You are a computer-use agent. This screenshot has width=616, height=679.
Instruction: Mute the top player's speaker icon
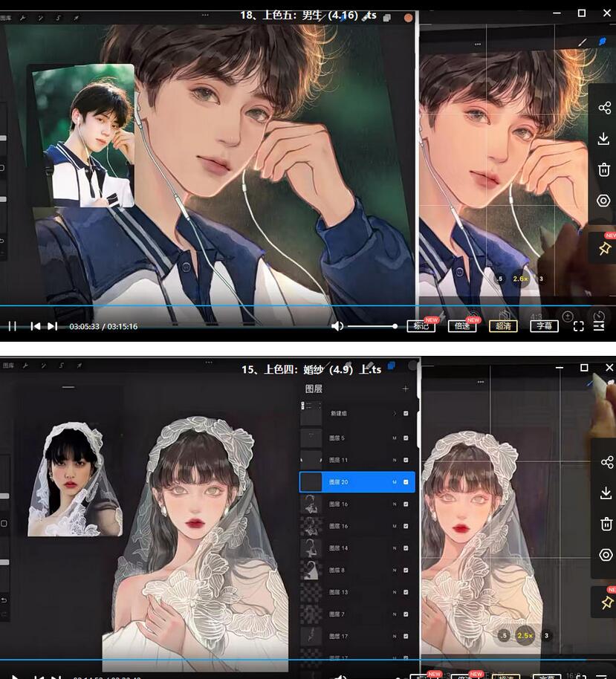point(337,326)
